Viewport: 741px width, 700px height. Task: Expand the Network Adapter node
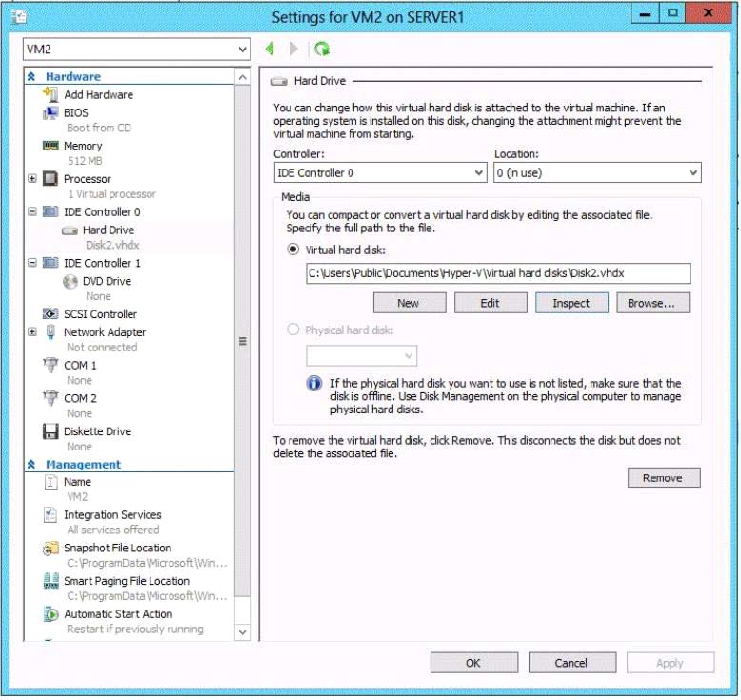click(32, 332)
